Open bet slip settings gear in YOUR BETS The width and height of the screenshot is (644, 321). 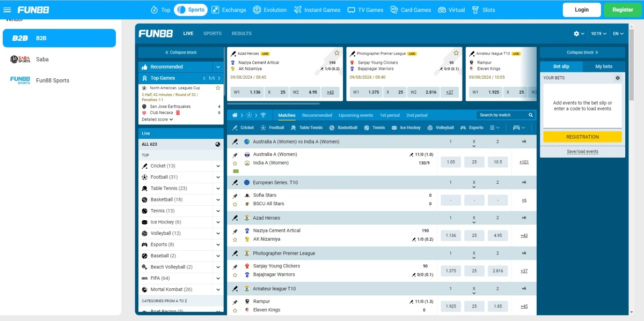[618, 78]
